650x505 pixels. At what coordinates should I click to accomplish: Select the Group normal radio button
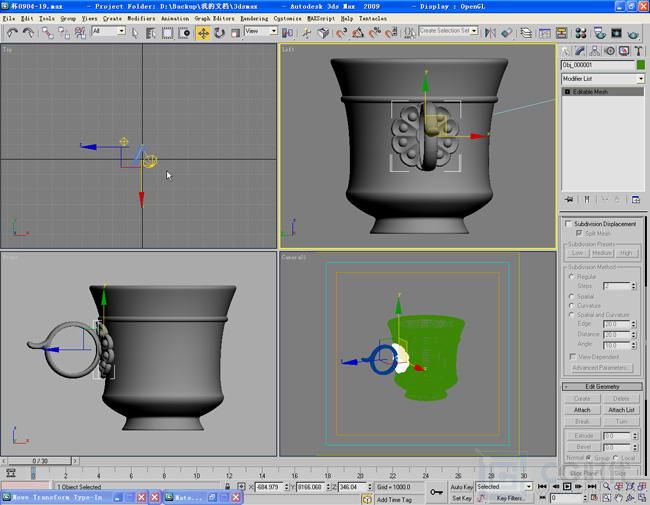click(588, 458)
